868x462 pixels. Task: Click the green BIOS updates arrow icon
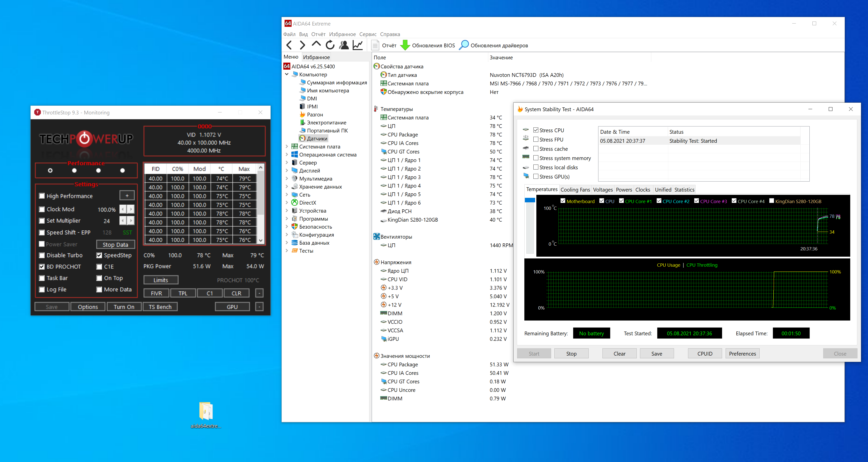click(x=405, y=45)
